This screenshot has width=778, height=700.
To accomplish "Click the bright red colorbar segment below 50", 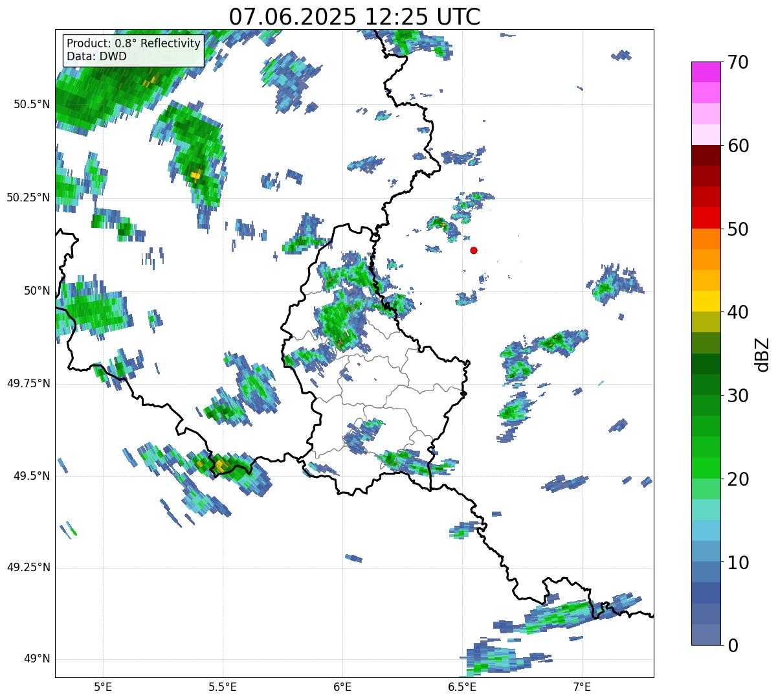I will pos(705,218).
